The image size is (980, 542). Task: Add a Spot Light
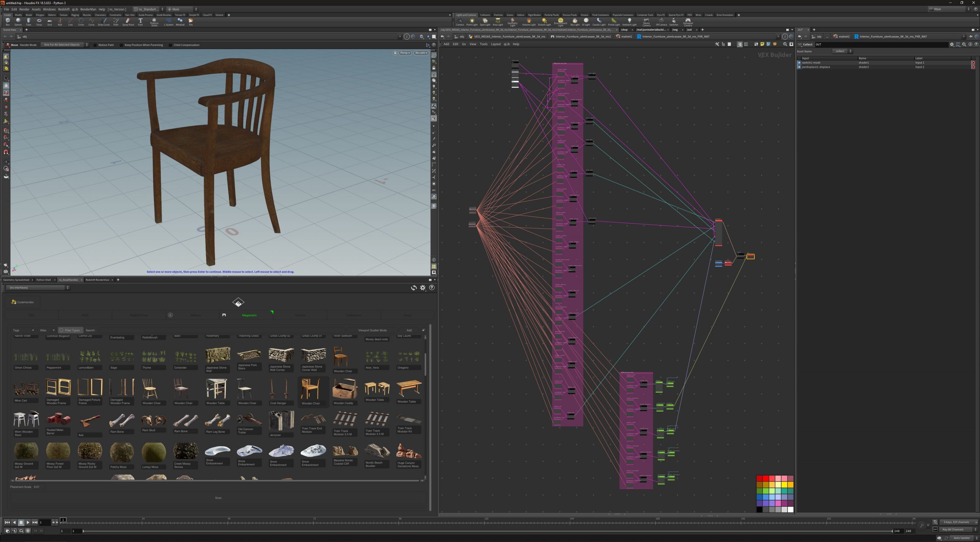pyautogui.click(x=485, y=21)
